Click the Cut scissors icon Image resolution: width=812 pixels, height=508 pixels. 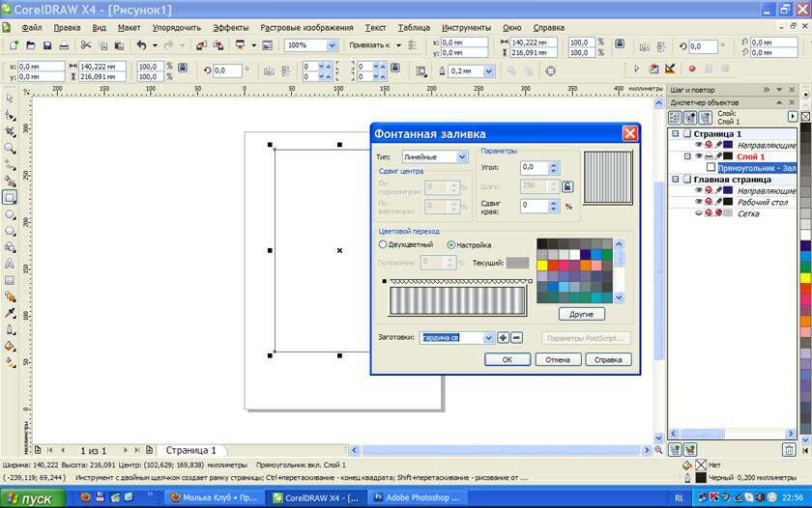86,45
